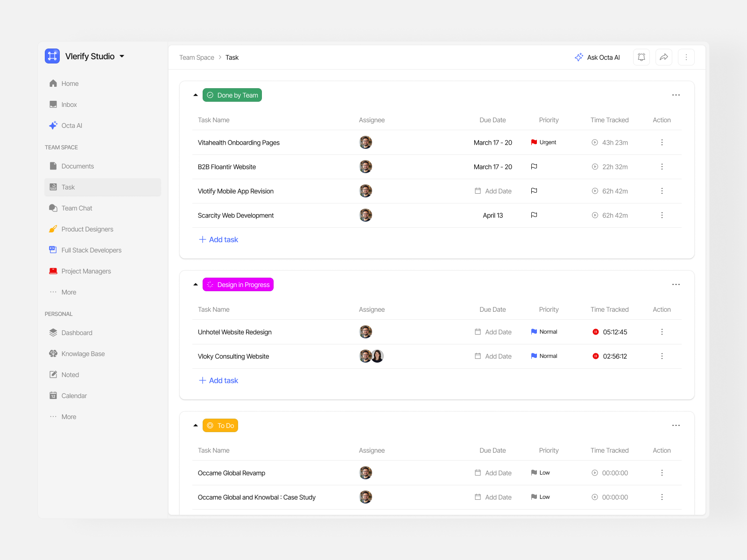Switch to the Task section in sidebar
This screenshot has width=747, height=560.
pyautogui.click(x=68, y=187)
